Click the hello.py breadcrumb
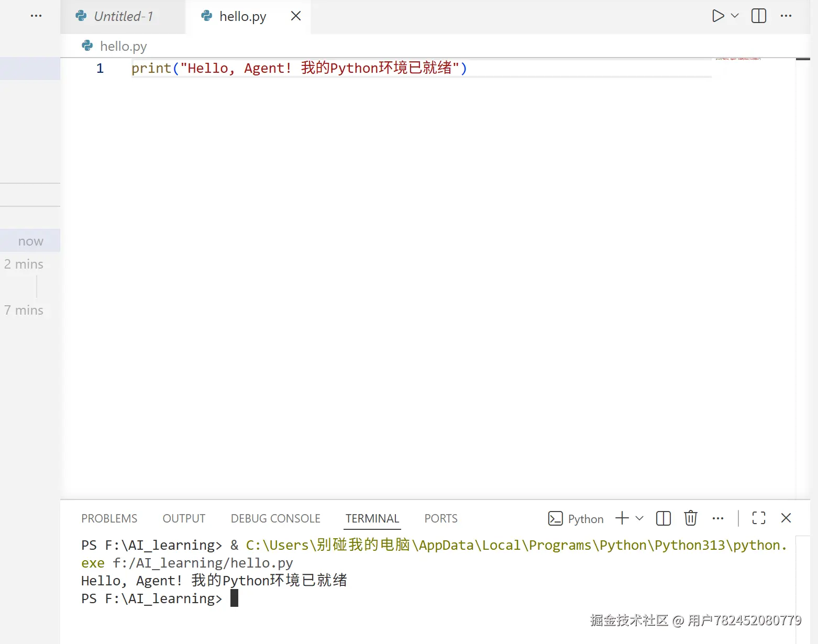Viewport: 818px width, 644px height. pyautogui.click(x=123, y=46)
